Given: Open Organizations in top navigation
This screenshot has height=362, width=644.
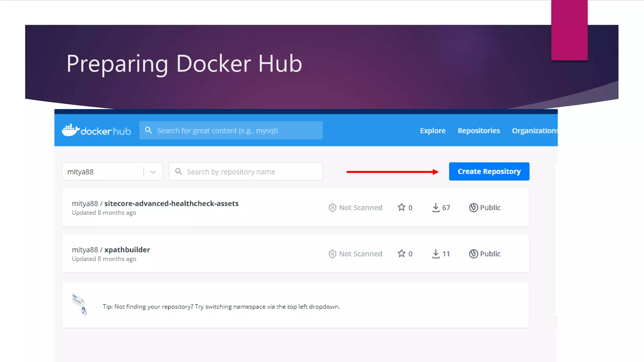Looking at the screenshot, I should (535, 130).
